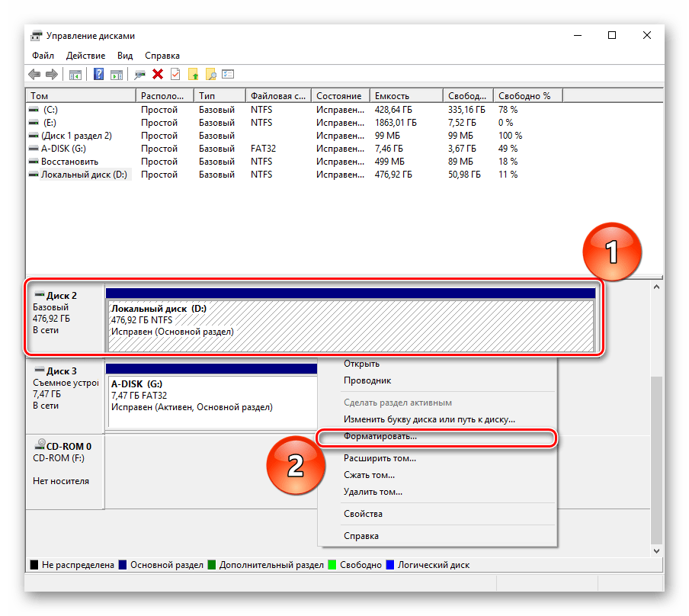This screenshot has height=616, width=689.
Task: Select Свойства in the context menu
Action: (x=363, y=514)
